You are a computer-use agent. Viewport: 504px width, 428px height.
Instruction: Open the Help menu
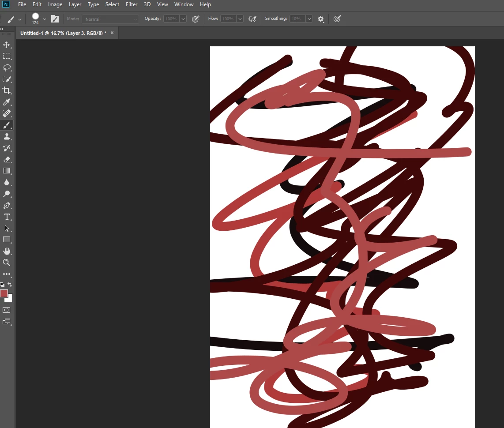pyautogui.click(x=205, y=4)
